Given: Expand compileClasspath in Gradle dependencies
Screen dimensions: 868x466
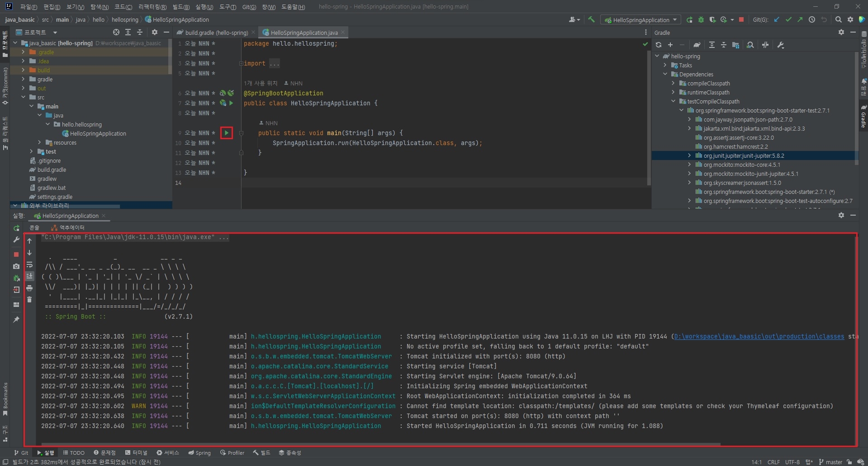Looking at the screenshot, I should (673, 83).
